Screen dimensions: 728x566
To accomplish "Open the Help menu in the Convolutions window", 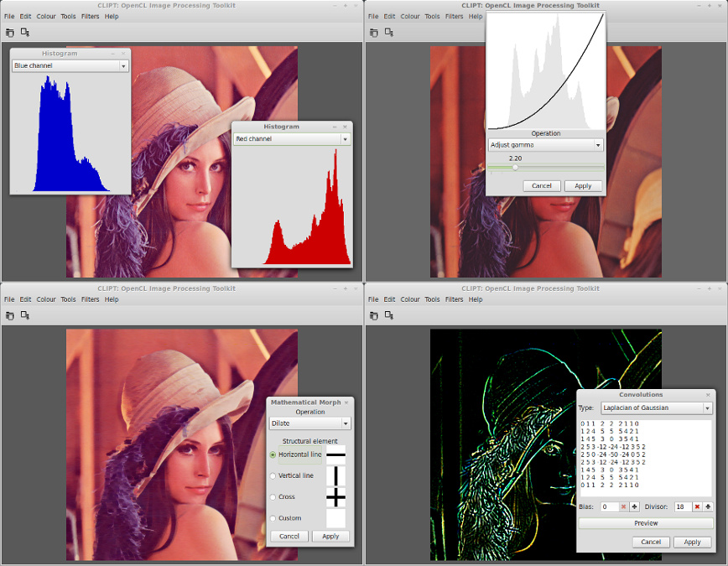I will 476,299.
